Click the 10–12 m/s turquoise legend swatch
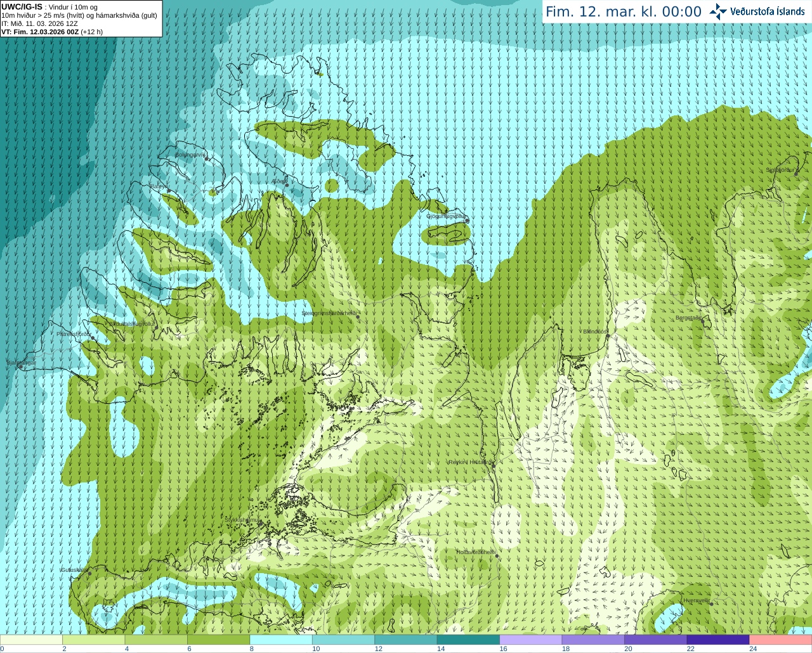The height and width of the screenshot is (653, 812). [344, 640]
